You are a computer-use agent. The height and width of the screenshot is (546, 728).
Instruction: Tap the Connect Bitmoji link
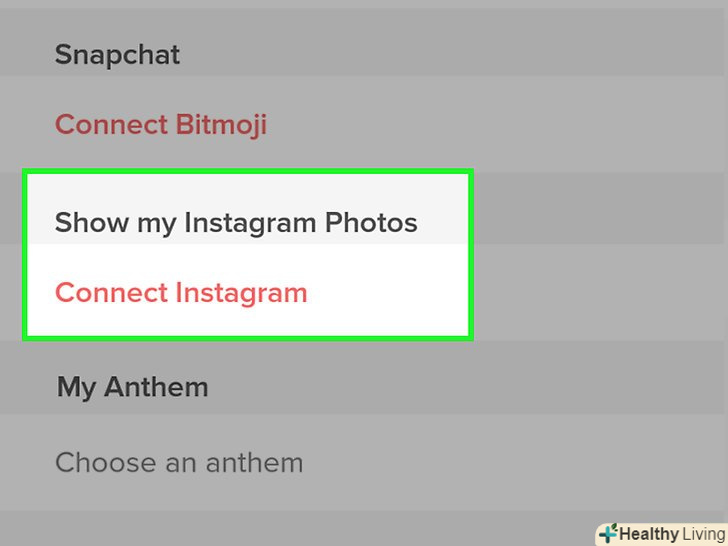pos(161,125)
